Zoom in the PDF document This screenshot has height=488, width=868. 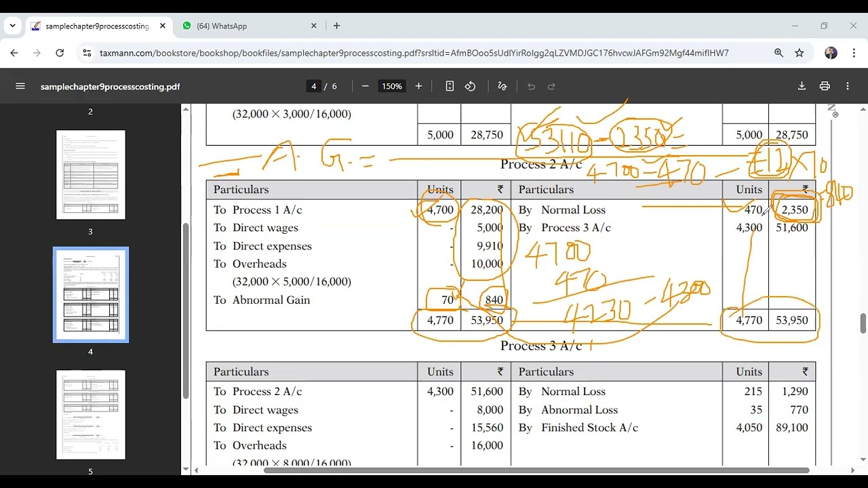point(418,86)
